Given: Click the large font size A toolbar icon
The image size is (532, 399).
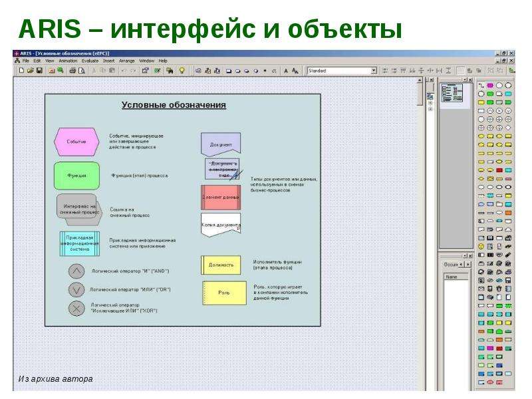Looking at the screenshot, I should tap(295, 70).
